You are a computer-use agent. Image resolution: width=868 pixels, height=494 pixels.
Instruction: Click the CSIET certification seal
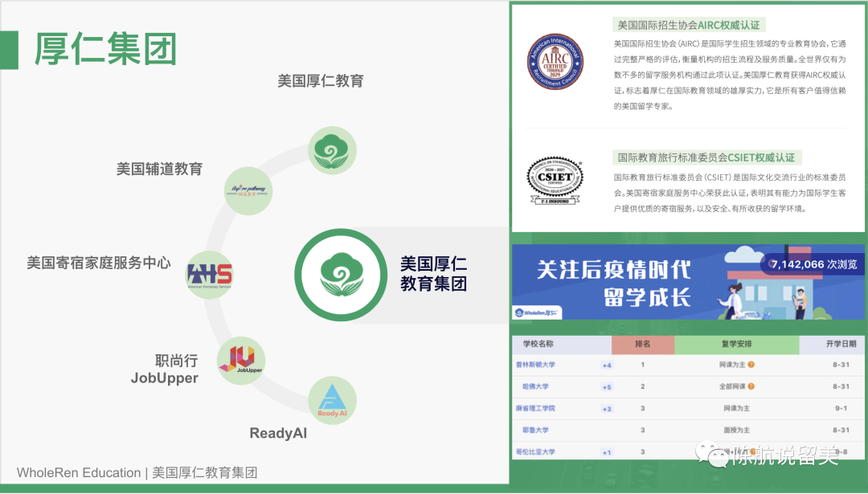[555, 180]
